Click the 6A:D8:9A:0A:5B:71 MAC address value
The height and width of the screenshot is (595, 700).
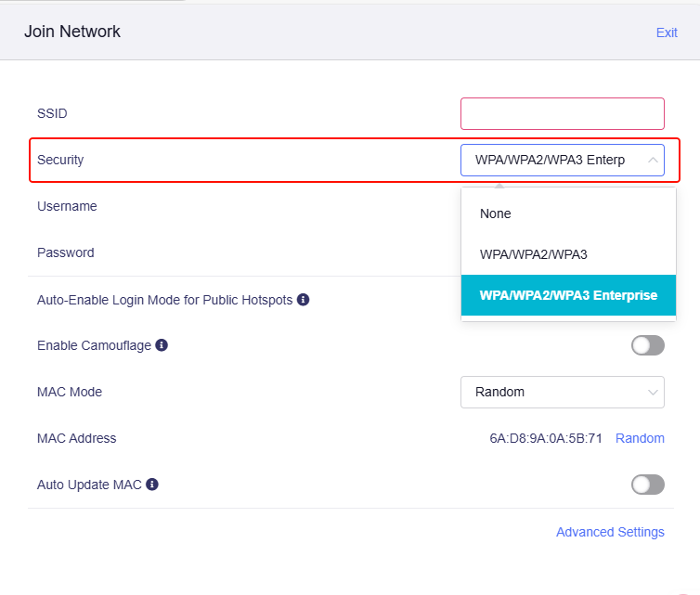pyautogui.click(x=546, y=438)
